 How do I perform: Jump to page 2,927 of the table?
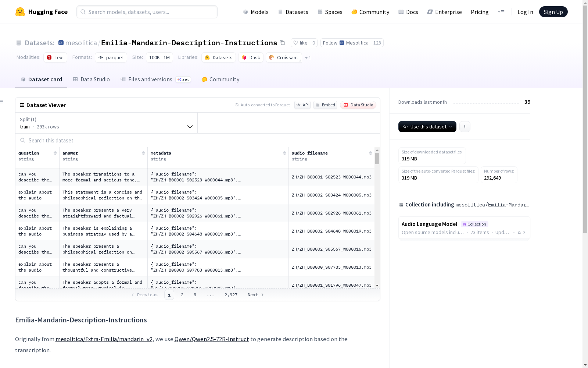click(x=231, y=295)
